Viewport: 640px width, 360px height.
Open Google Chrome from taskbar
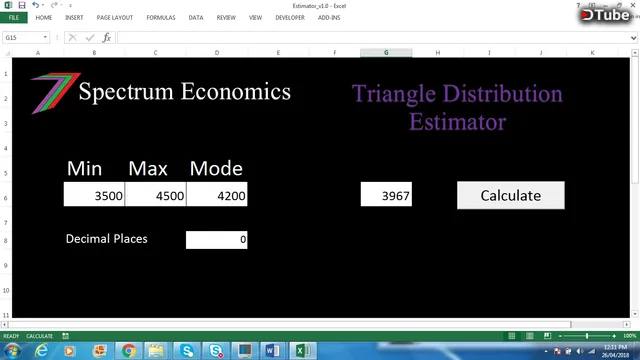129,351
